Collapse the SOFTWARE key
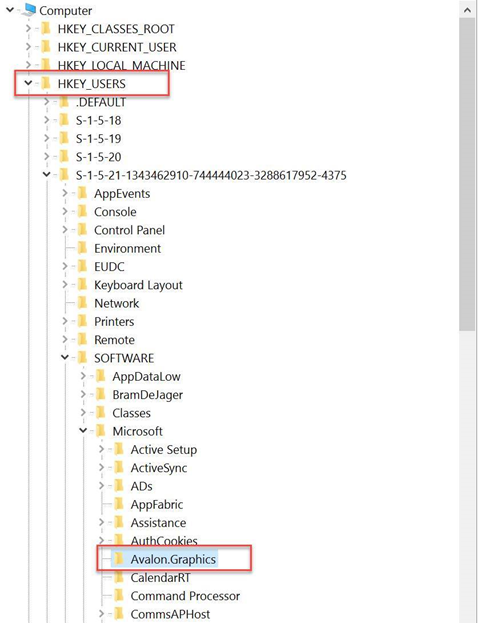This screenshot has height=623, width=478. (x=65, y=358)
